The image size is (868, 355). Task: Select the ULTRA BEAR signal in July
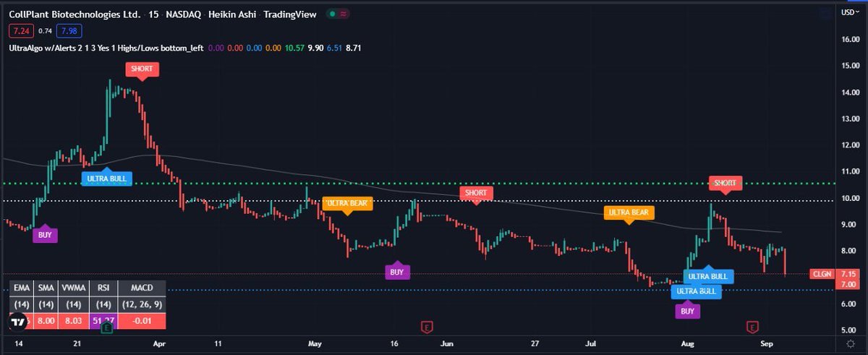[629, 213]
